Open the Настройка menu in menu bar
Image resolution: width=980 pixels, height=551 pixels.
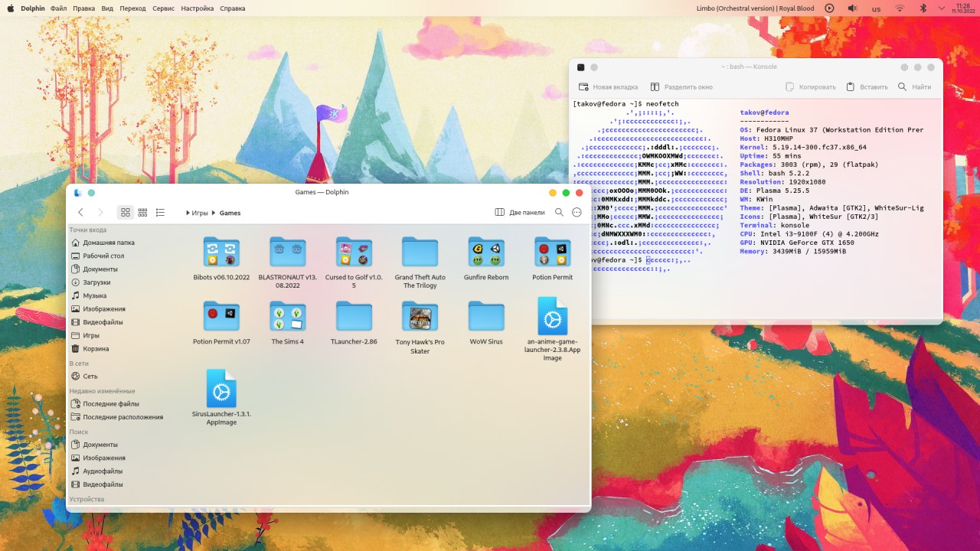[198, 8]
